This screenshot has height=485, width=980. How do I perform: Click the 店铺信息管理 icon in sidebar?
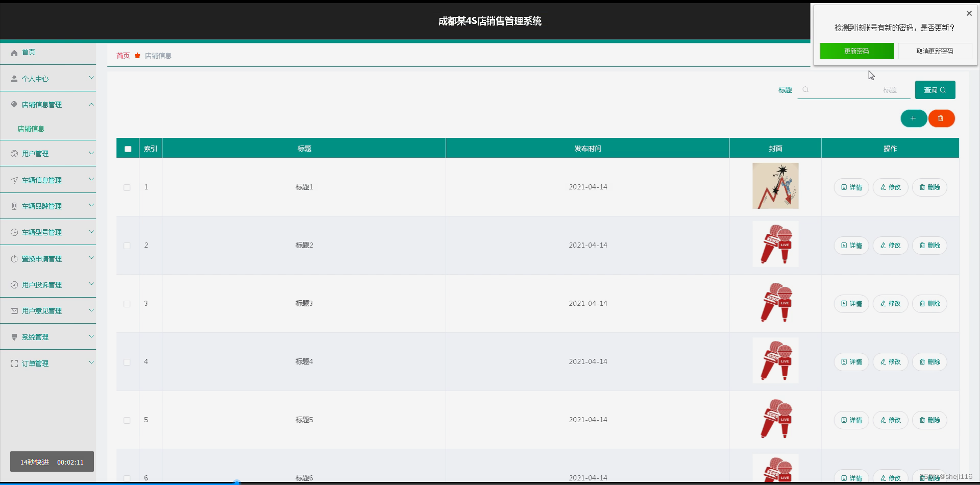pos(14,104)
